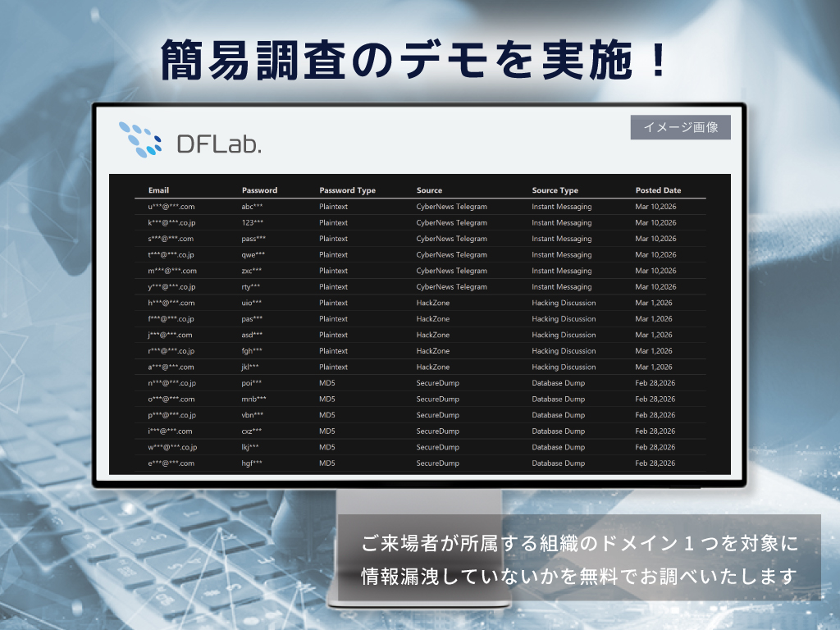Click email u***@***.com
840x630 pixels.
click(x=171, y=206)
